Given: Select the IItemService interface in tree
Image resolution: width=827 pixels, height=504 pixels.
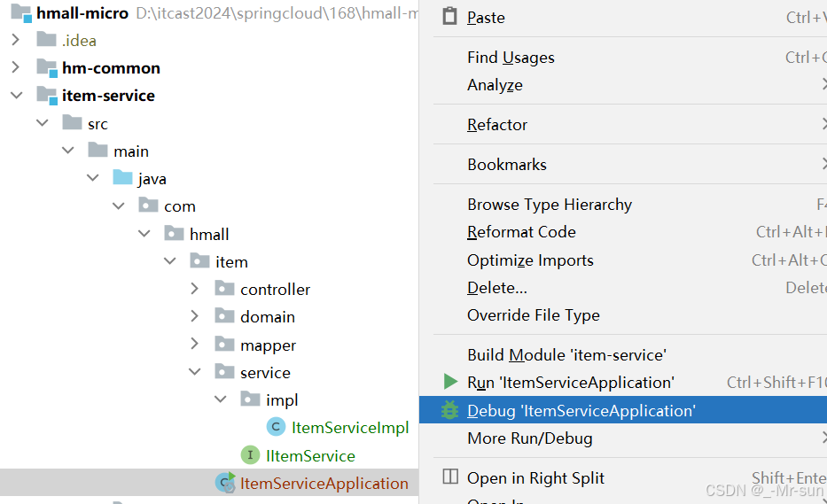Looking at the screenshot, I should pos(310,455).
